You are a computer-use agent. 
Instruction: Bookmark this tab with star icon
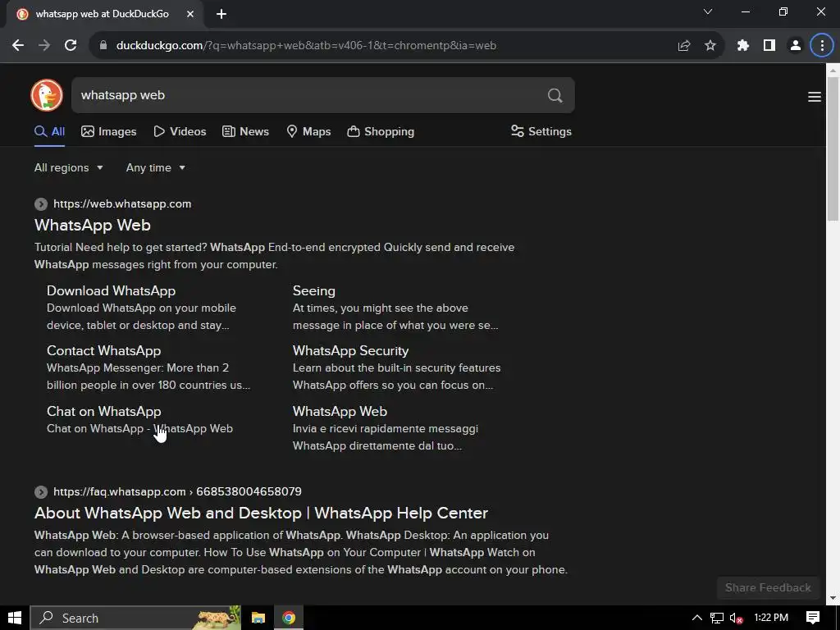[710, 46]
